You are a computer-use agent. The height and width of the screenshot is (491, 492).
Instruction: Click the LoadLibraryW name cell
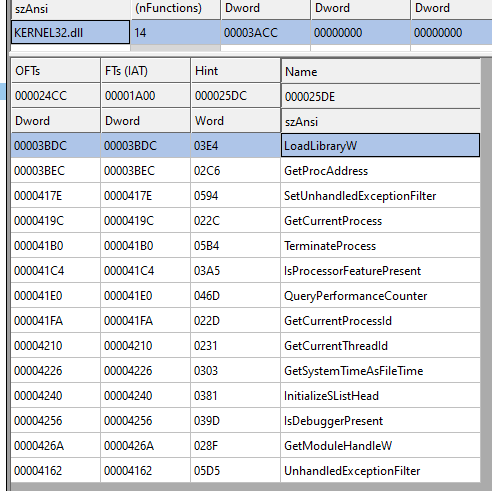tap(380, 145)
